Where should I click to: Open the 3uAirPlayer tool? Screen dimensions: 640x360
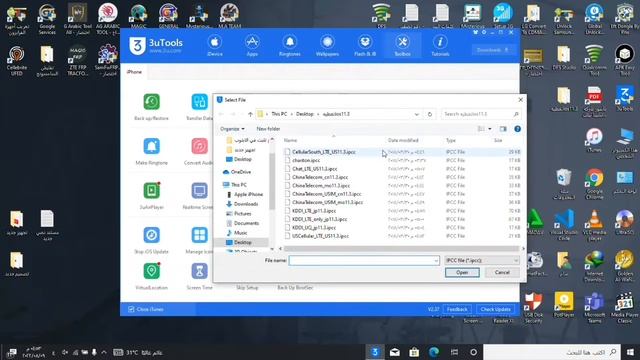(151, 196)
